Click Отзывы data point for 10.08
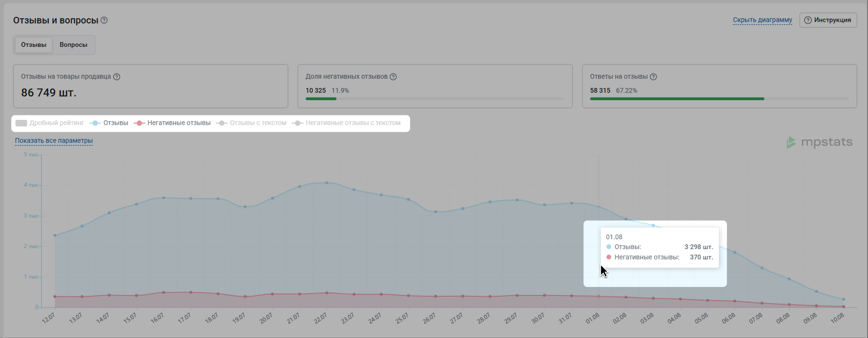Screen dimensions: 868x338 tap(843, 299)
